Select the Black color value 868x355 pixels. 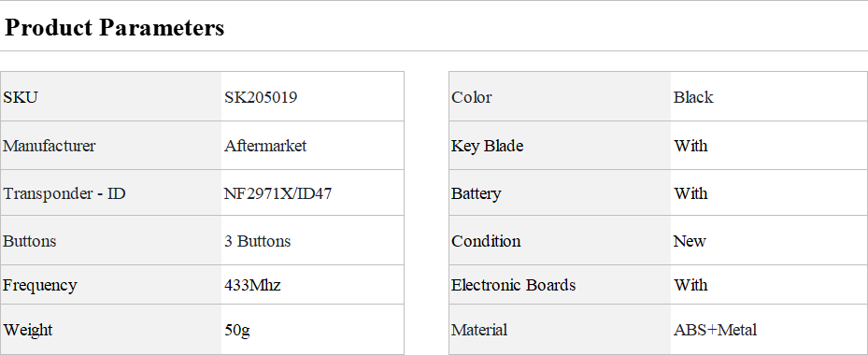coord(693,97)
